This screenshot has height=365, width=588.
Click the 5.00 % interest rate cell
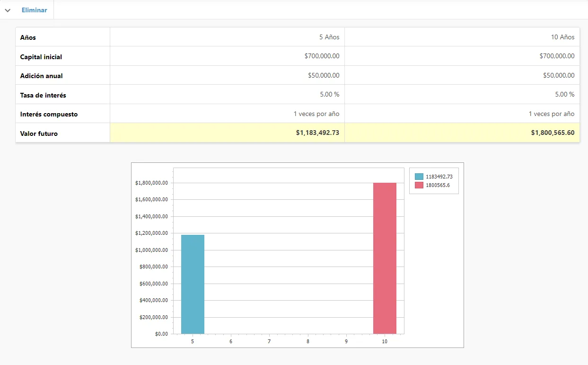click(329, 95)
